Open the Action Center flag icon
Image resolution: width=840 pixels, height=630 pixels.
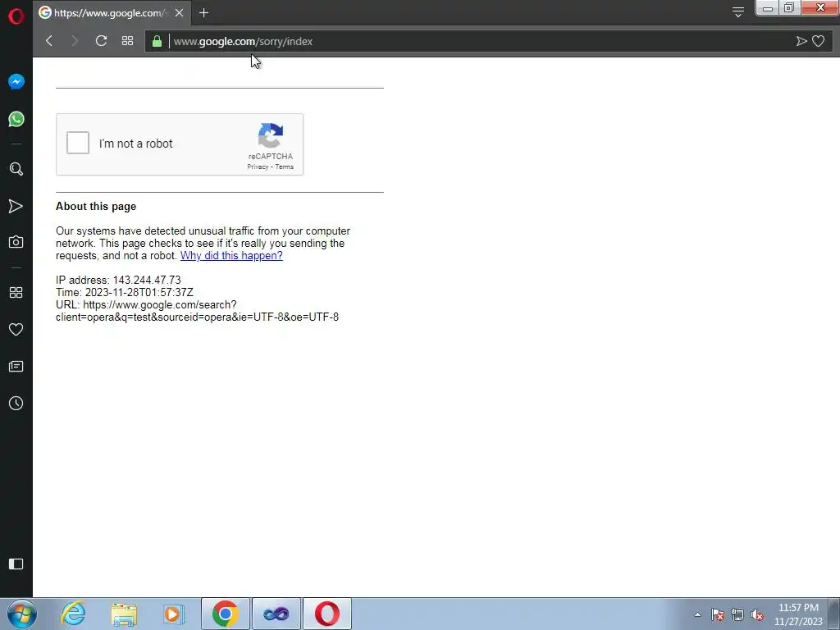click(718, 614)
